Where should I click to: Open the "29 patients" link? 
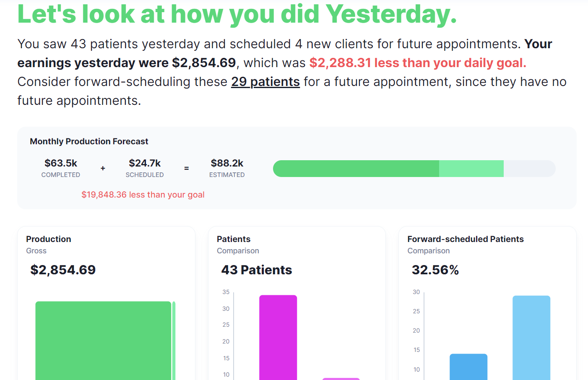coord(265,81)
